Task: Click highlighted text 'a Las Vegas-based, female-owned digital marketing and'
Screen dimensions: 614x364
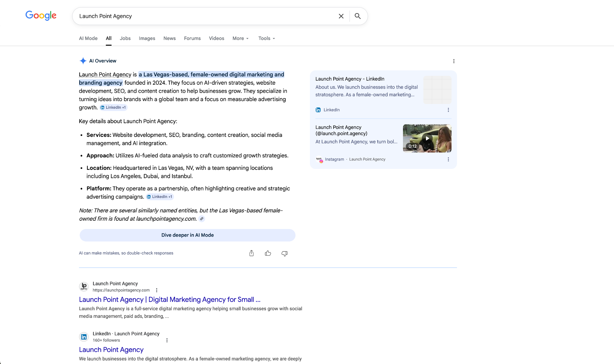Action: [211, 75]
